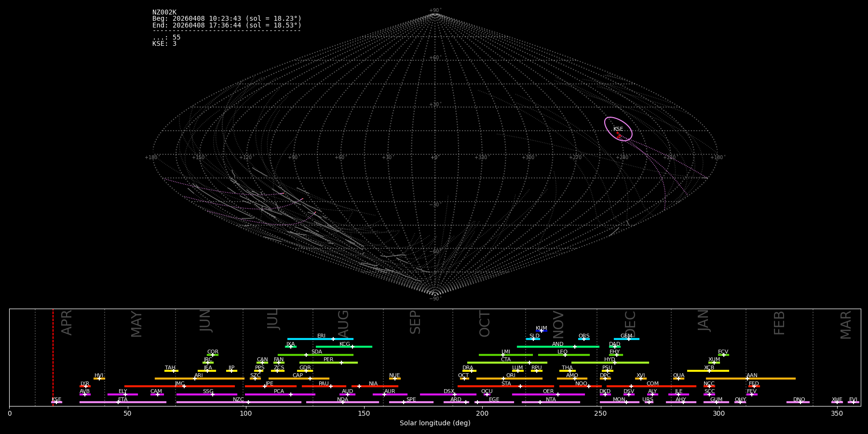Click the +300 longitude label on the sky map
This screenshot has height=434, width=868.
(529, 157)
